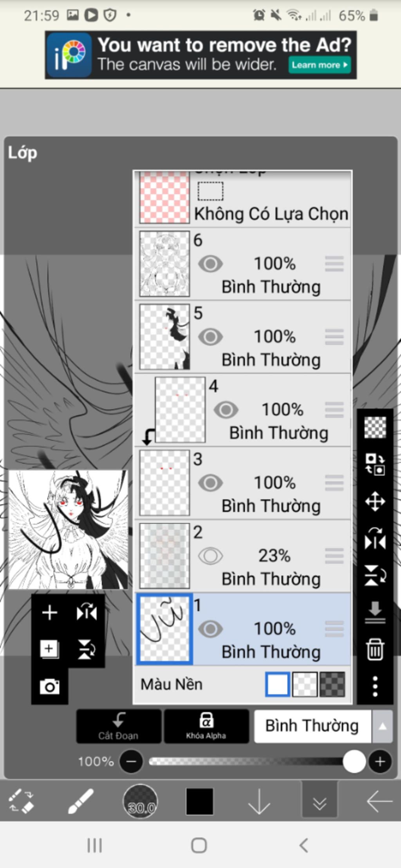Select layer 3 in the layer list

(242, 483)
